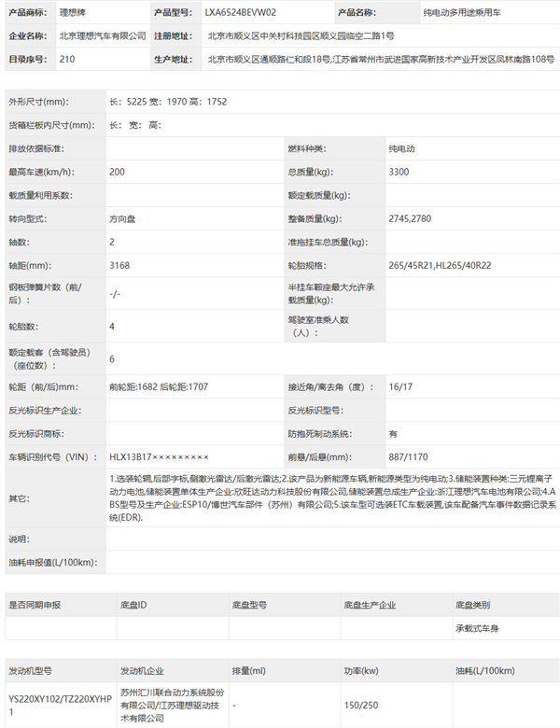560x728 pixels.
Task: Click brand value 理想牌
Action: 73,12
